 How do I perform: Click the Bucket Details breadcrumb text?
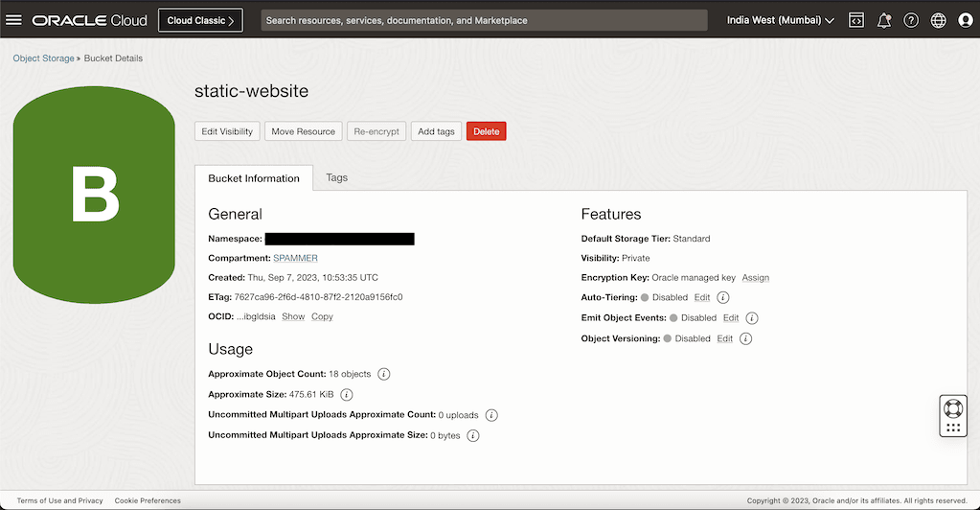coord(113,58)
